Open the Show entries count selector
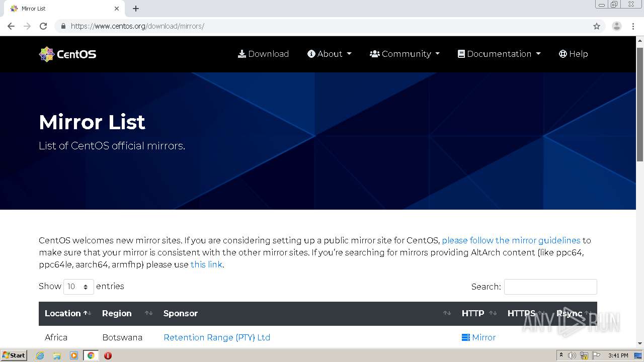 click(x=78, y=287)
